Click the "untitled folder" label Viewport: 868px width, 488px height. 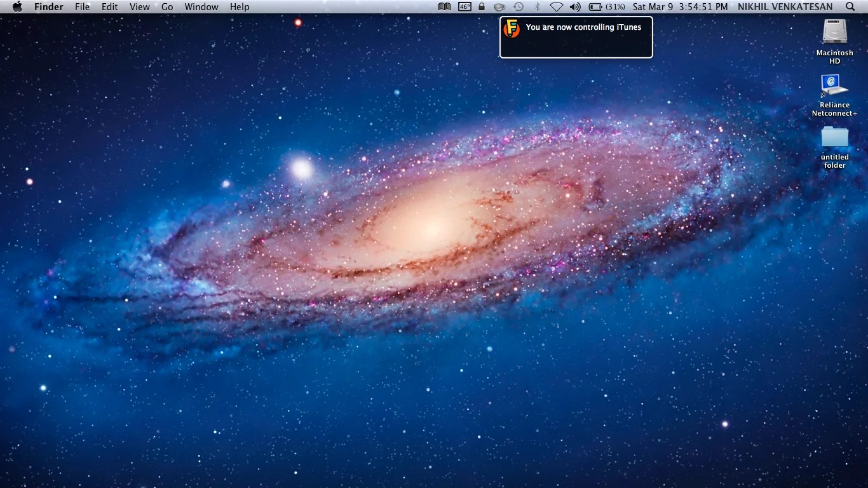pos(835,161)
